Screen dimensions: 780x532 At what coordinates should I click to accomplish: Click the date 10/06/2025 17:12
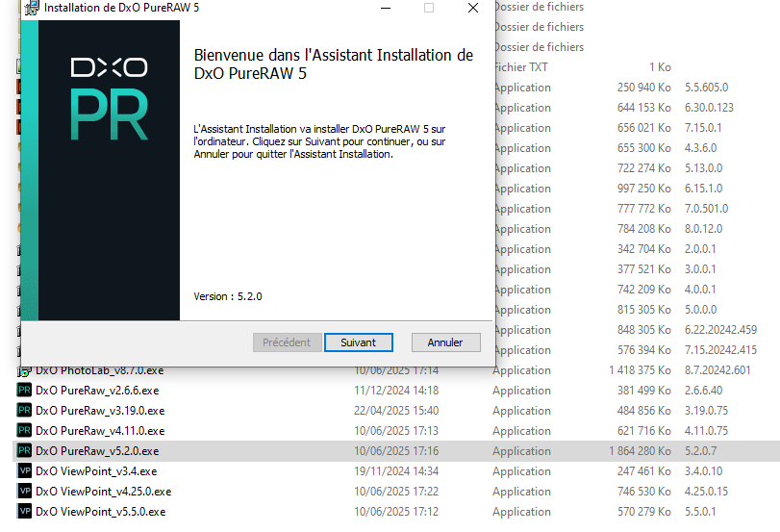396,512
